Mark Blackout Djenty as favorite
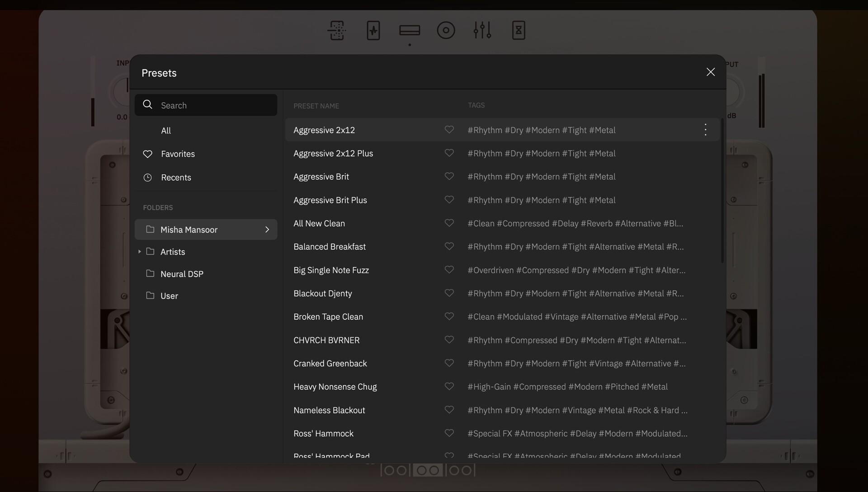This screenshot has width=868, height=492. coord(449,293)
